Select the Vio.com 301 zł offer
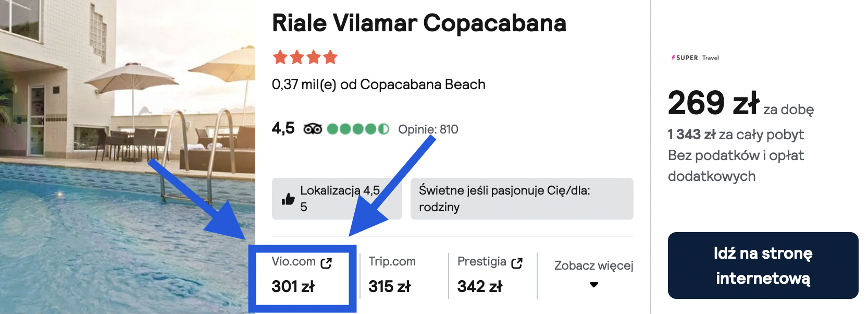This screenshot has height=314, width=868. coord(302,274)
